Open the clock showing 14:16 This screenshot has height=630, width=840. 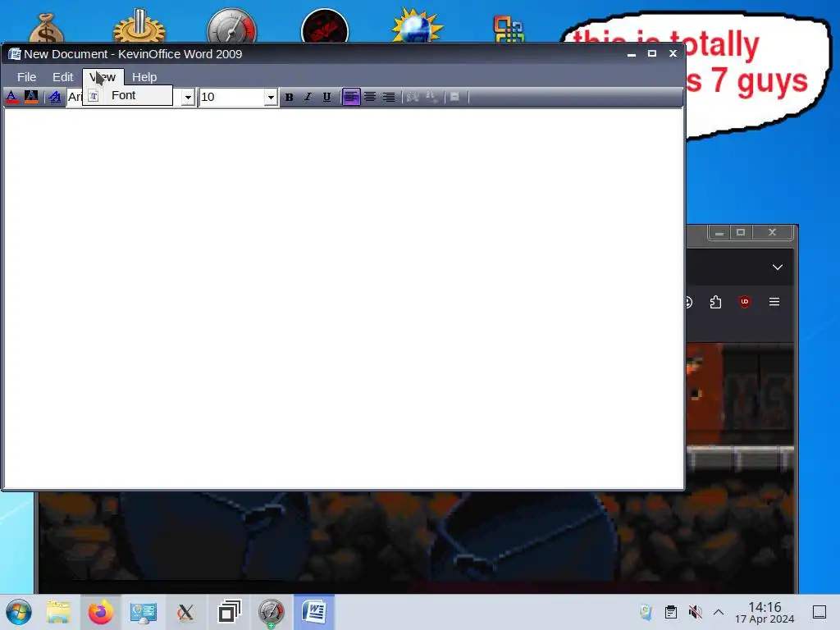click(x=765, y=612)
